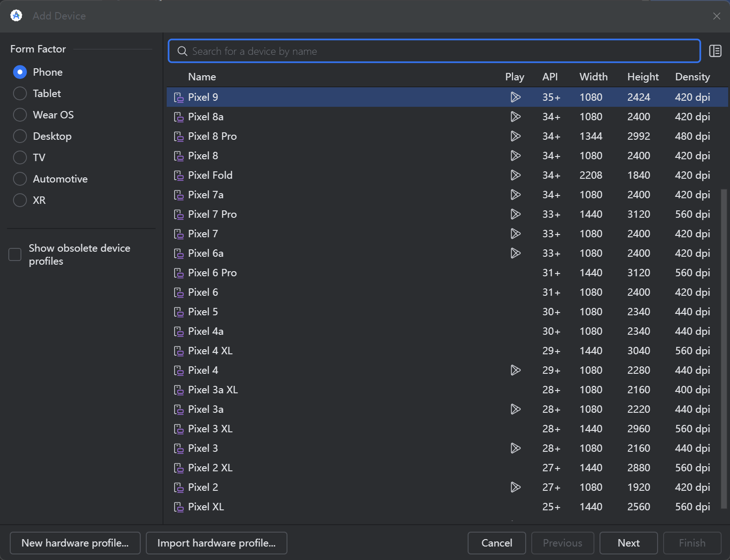The height and width of the screenshot is (560, 730).
Task: Click the device icon beside Pixel 4 XL
Action: (179, 351)
